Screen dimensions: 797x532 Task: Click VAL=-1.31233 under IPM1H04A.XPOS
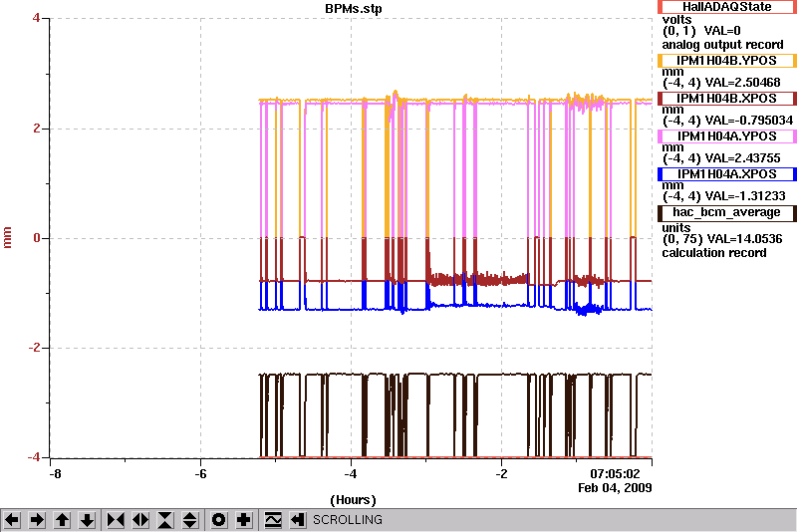[x=744, y=196]
